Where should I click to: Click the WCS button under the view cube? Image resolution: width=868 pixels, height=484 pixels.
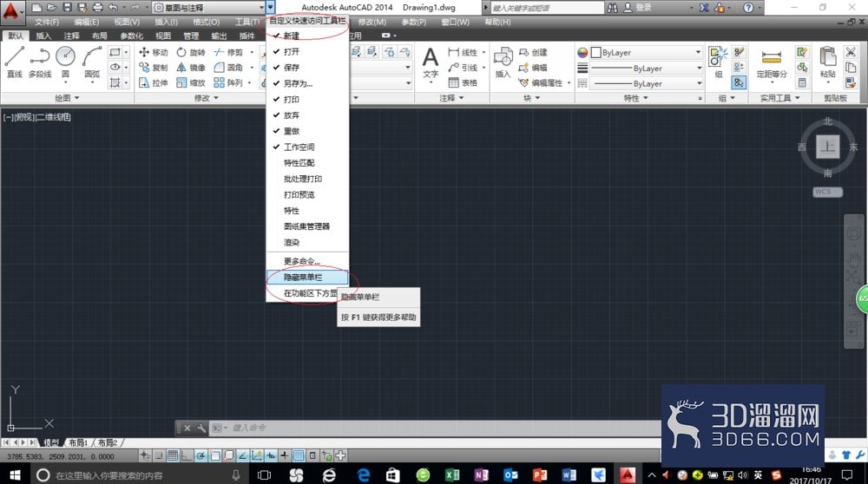tap(827, 192)
